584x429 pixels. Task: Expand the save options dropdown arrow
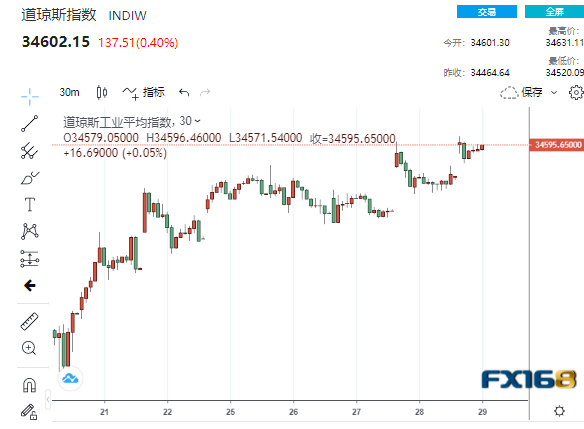(x=554, y=92)
